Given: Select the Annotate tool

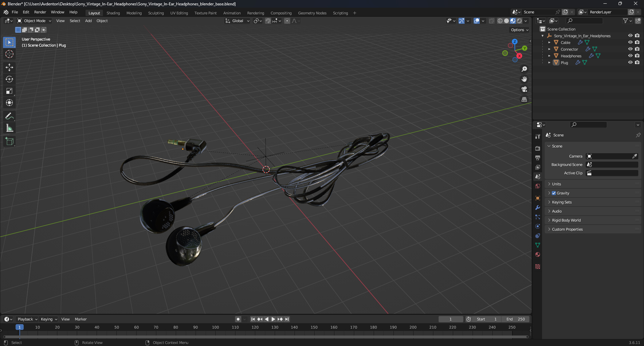Looking at the screenshot, I should pyautogui.click(x=9, y=116).
